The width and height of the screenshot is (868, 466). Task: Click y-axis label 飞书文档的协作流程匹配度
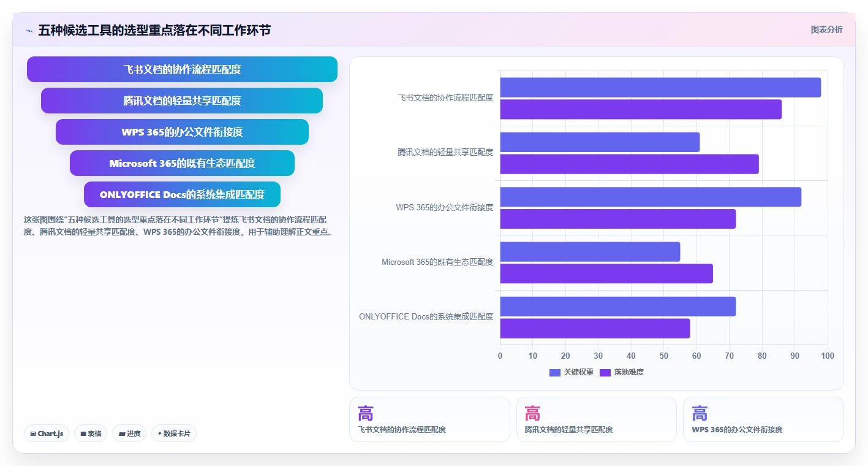point(445,97)
